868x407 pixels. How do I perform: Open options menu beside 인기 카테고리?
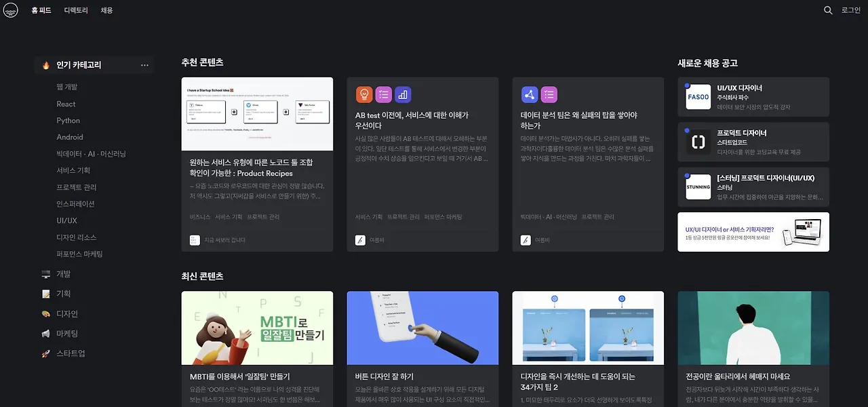(x=144, y=65)
